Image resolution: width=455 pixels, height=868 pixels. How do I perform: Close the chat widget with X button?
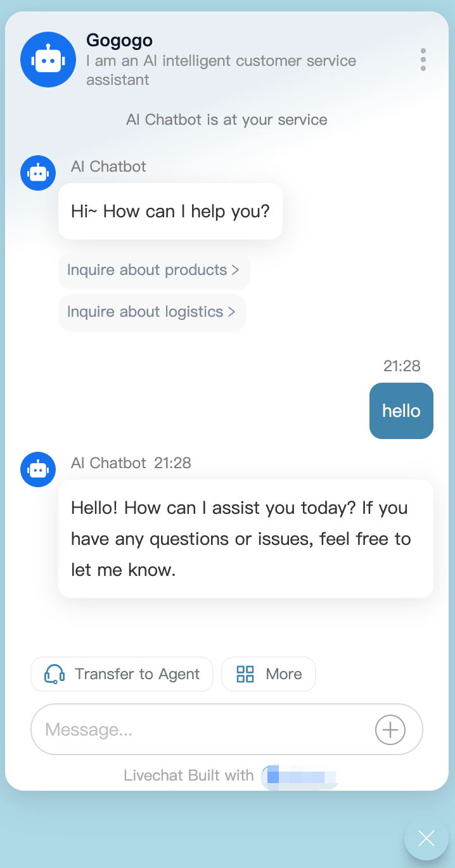426,838
